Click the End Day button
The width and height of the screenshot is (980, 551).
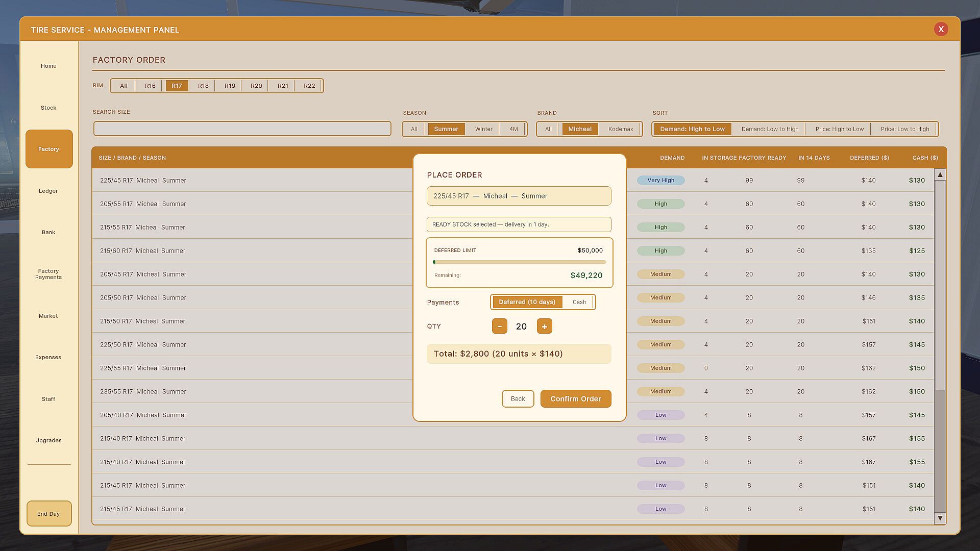click(49, 514)
